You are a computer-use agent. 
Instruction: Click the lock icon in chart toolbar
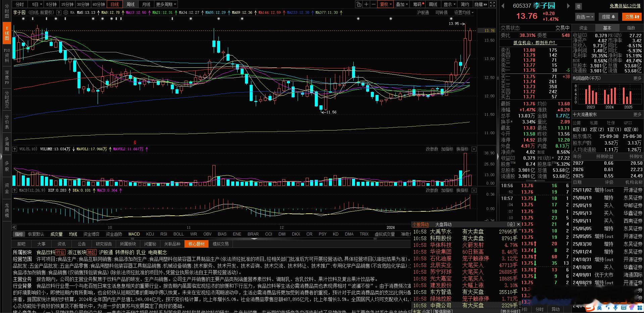(x=359, y=4)
